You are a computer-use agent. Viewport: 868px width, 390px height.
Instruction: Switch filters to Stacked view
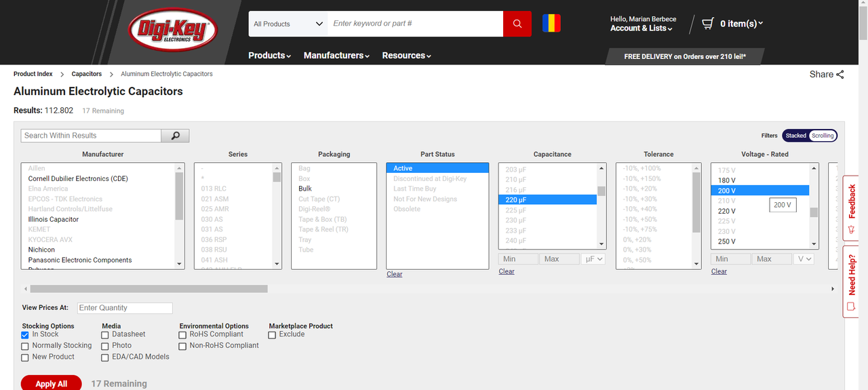796,136
